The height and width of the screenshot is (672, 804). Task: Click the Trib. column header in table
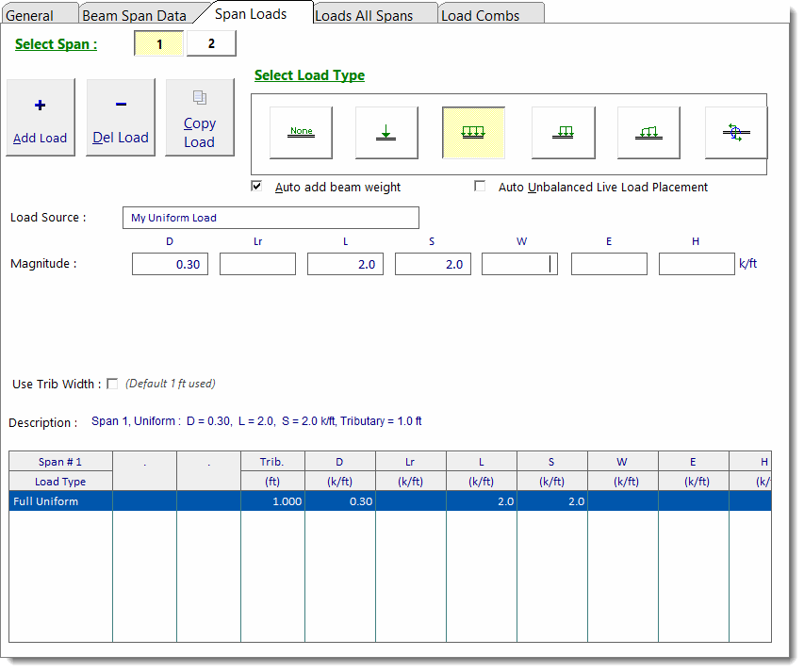click(272, 462)
